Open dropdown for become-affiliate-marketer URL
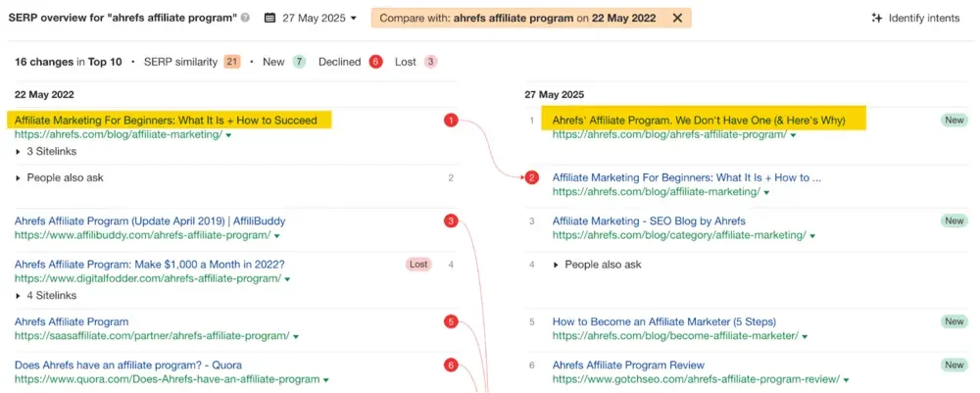The width and height of the screenshot is (980, 393). pos(805,337)
